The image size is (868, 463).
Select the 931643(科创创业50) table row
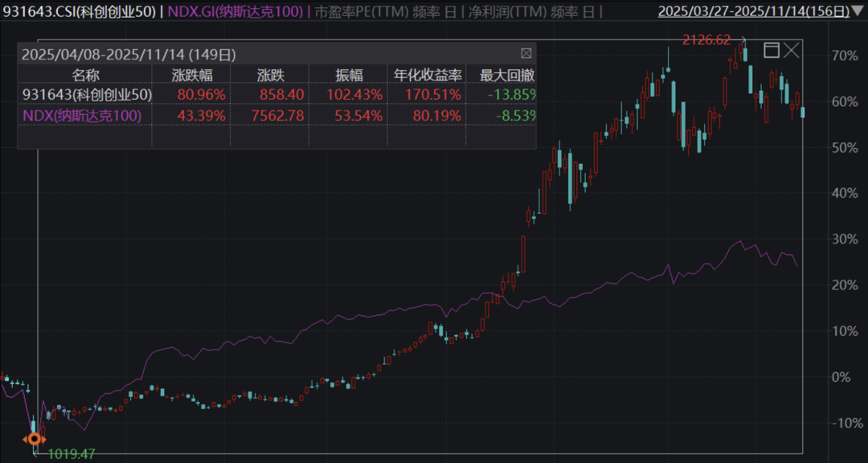click(x=87, y=94)
